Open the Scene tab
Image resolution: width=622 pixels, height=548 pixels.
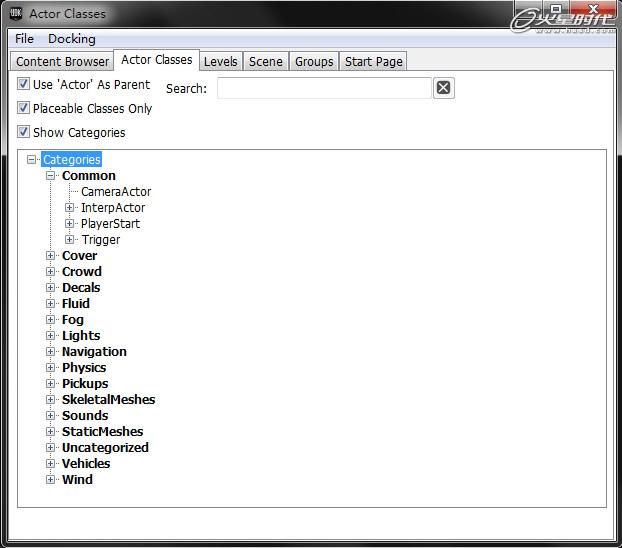click(266, 62)
